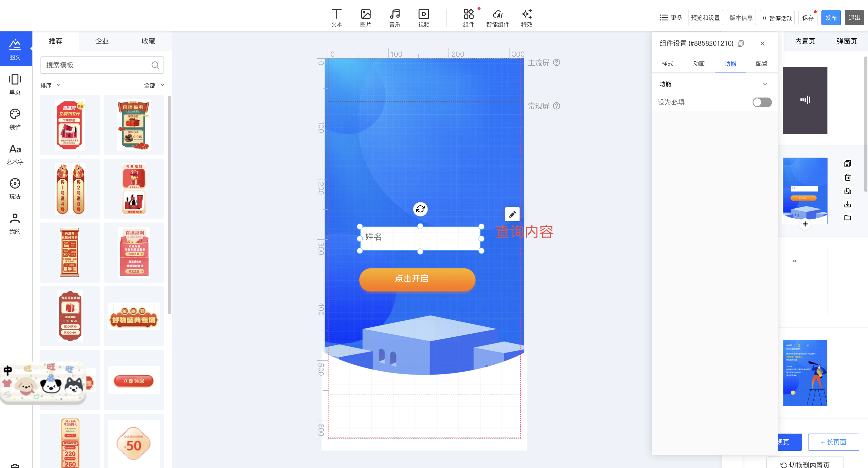Image resolution: width=868 pixels, height=468 pixels.
Task: Switch to the 企业 templates tab
Action: pos(102,41)
